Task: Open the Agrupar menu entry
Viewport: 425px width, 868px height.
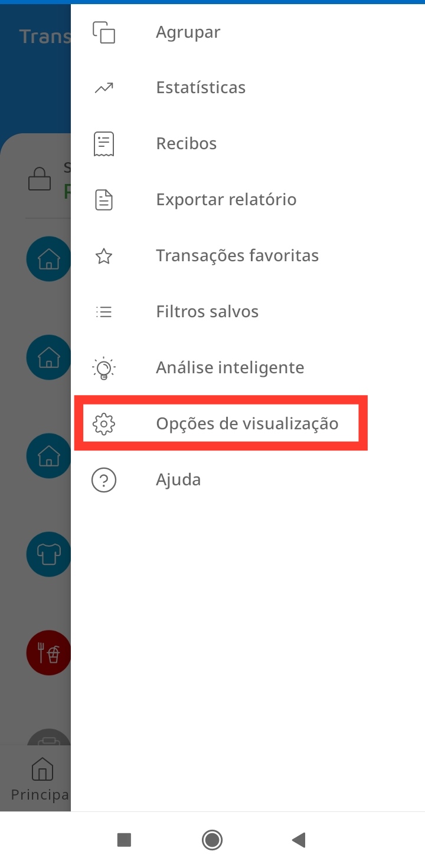Action: (188, 32)
